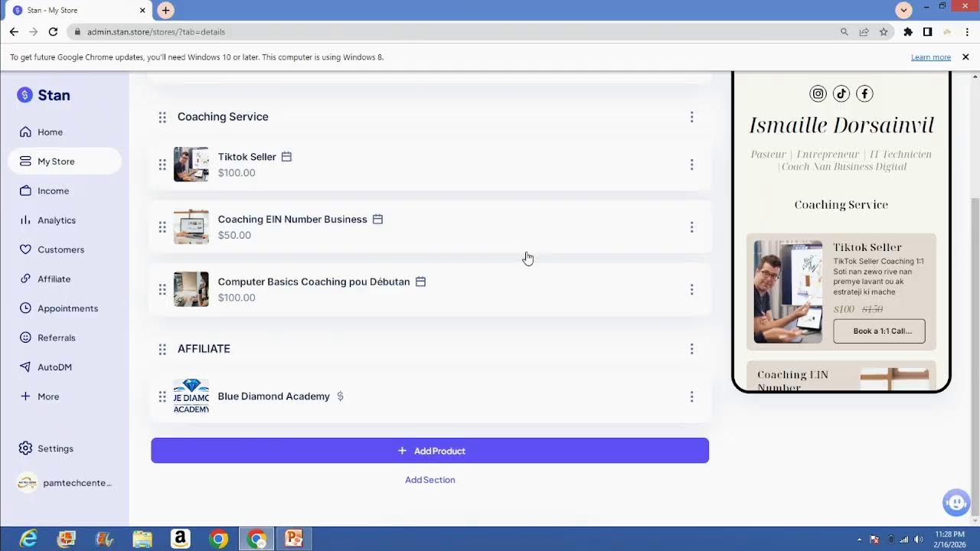Open Internet Explorer from taskbar
Screen dimensions: 980x551
[x=28, y=539]
